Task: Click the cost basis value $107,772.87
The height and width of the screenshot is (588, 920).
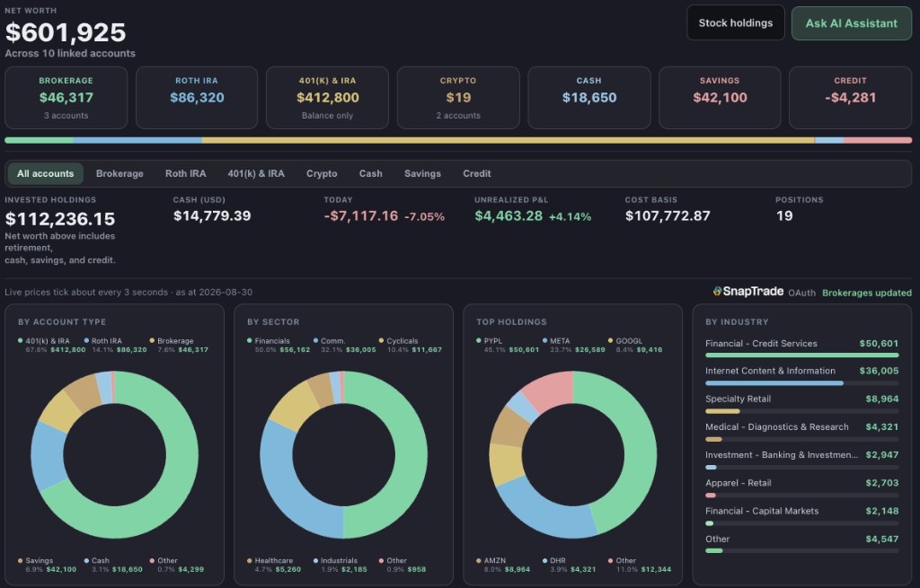Action: (x=668, y=215)
